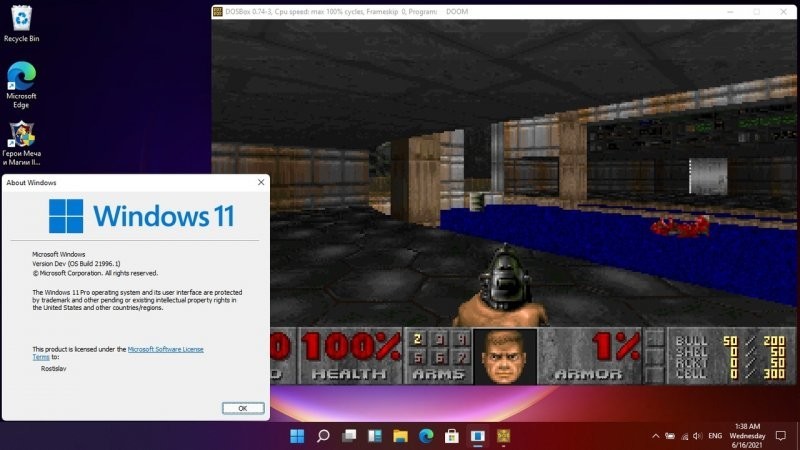The image size is (800, 450).
Task: Open Microsoft Edge from the taskbar
Action: pyautogui.click(x=426, y=436)
